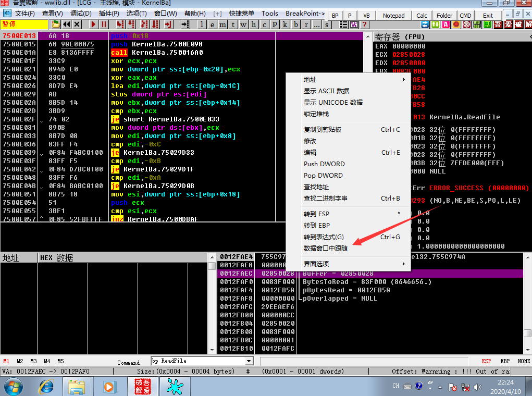532x396 pixels.
Task: Switch to the M2 memory tab
Action: [20, 361]
